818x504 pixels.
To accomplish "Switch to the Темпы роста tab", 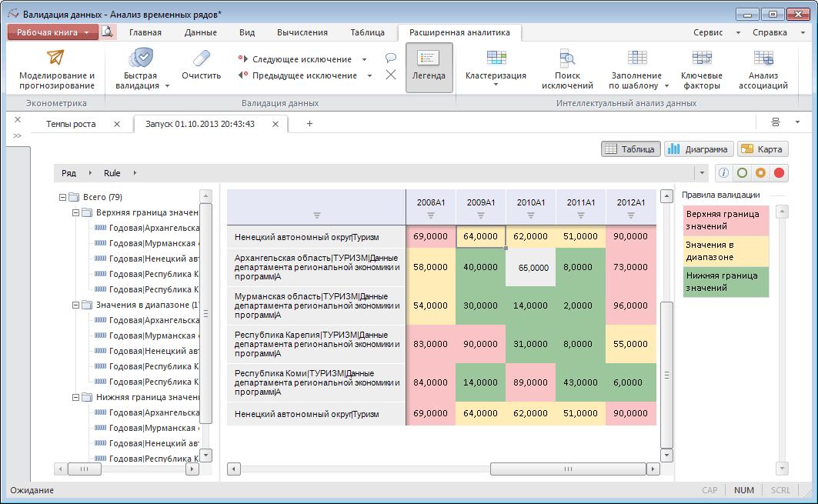I will pyautogui.click(x=71, y=124).
